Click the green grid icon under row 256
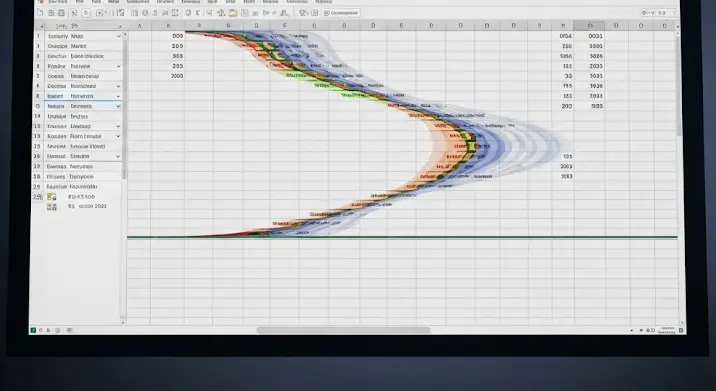Viewport: 716px width, 391px height. tap(52, 207)
